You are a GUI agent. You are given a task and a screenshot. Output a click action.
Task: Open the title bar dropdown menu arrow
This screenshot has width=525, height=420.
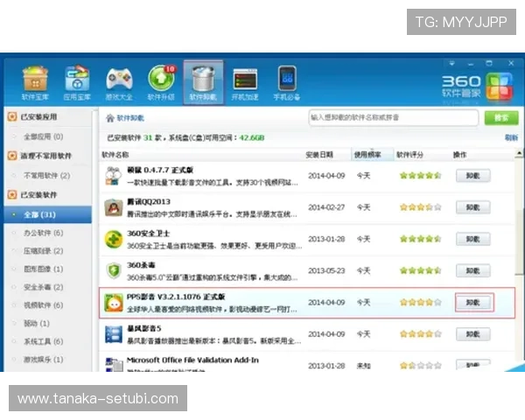click(x=451, y=63)
